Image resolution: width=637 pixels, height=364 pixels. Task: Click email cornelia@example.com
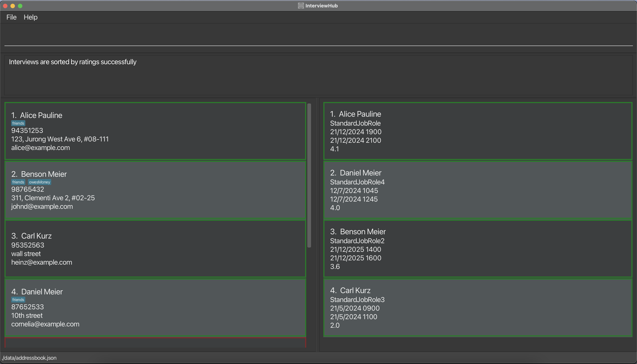click(x=45, y=324)
